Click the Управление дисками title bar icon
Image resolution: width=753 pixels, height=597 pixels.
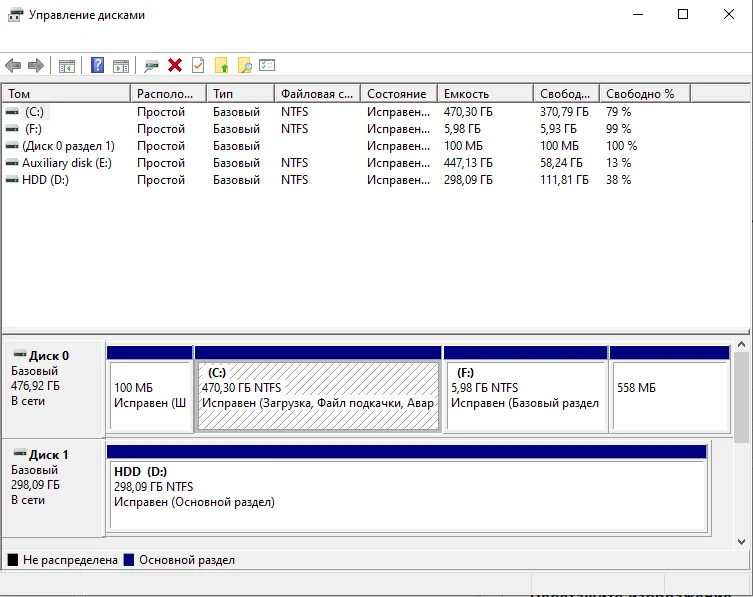point(15,15)
